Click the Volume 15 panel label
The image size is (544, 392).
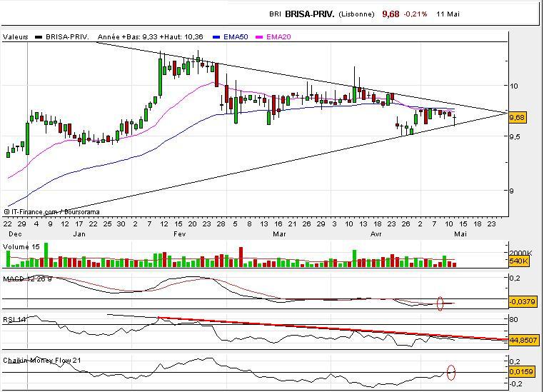coord(21,247)
